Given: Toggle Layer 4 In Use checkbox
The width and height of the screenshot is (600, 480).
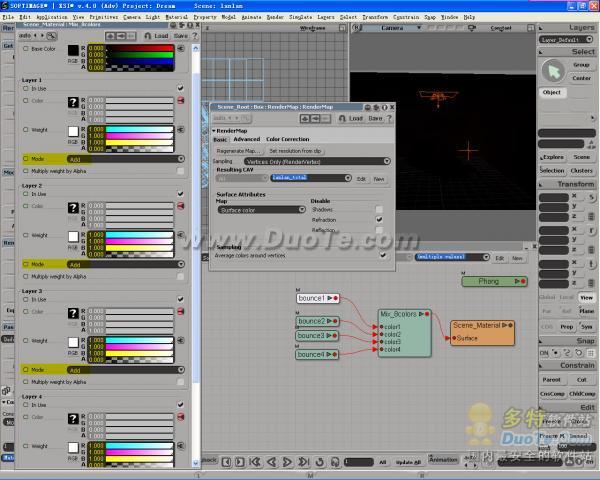Looking at the screenshot, I should tap(180, 404).
